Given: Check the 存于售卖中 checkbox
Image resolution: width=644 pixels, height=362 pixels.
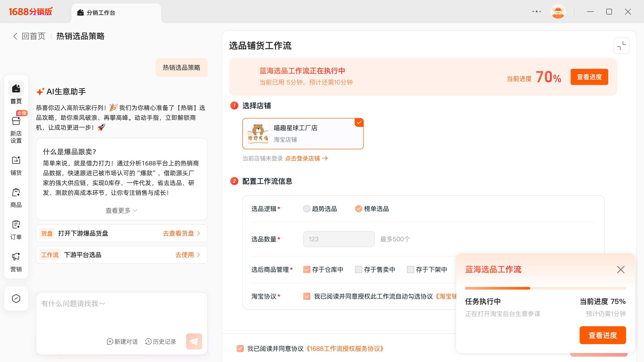Looking at the screenshot, I should point(358,269).
